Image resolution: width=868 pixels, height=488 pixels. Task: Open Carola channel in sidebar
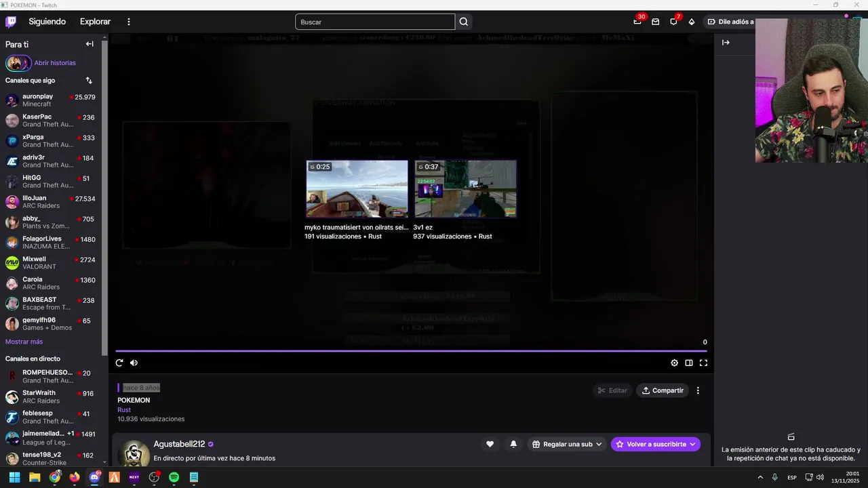tap(51, 283)
